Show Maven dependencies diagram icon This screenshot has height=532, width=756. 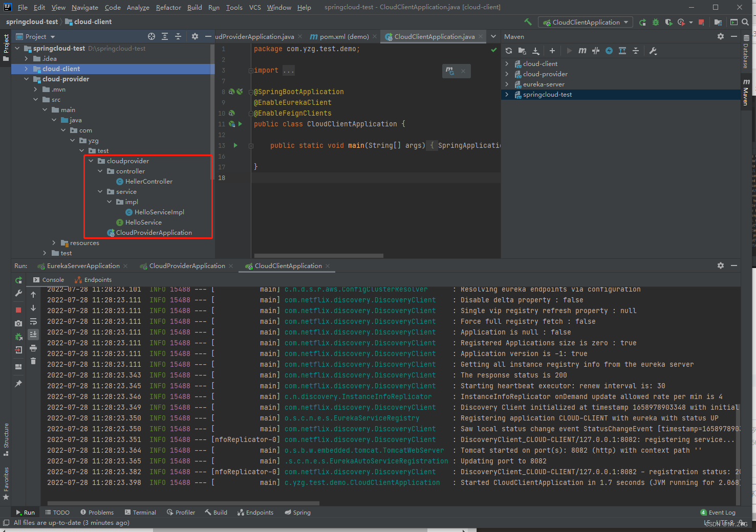622,51
